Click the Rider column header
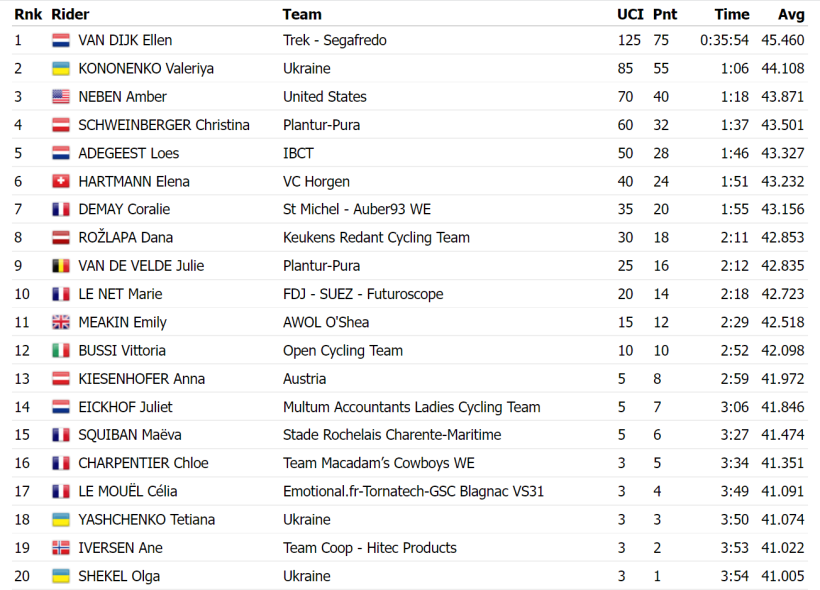 (x=70, y=14)
